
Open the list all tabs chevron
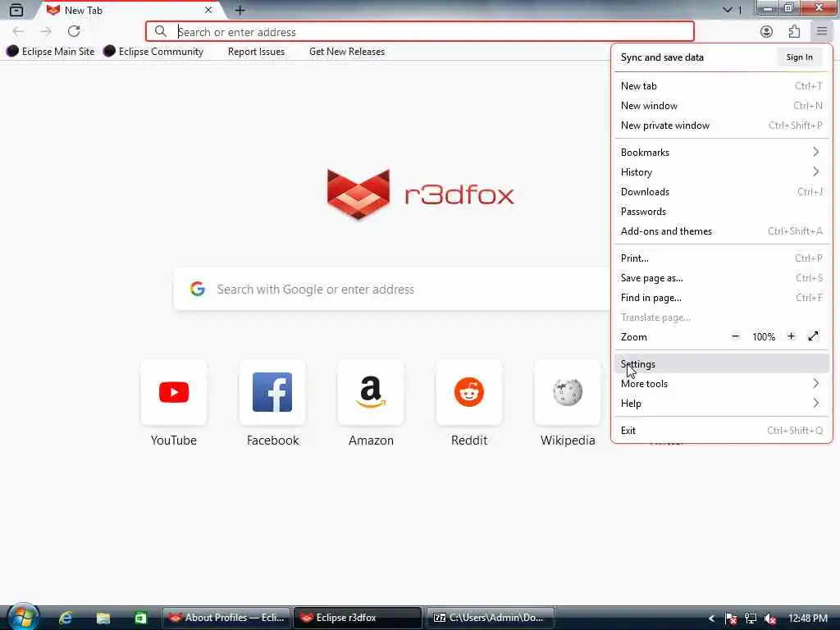[727, 10]
